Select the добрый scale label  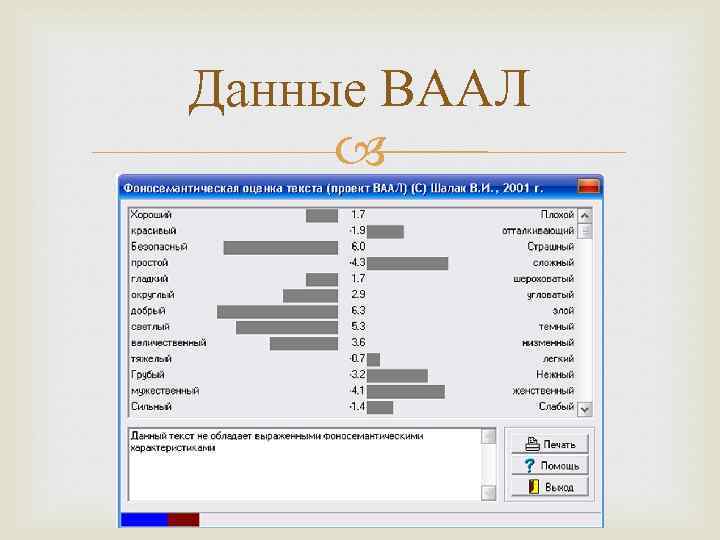[148, 311]
